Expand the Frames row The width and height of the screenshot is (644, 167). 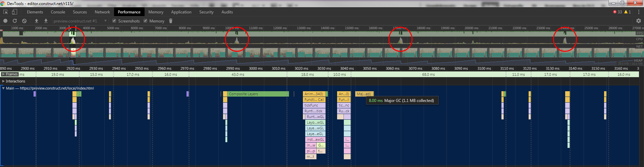[x=3, y=74]
